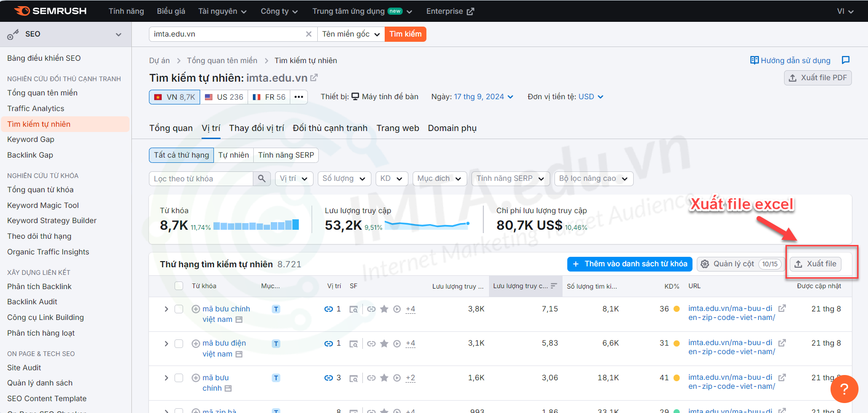Switch to the 'Tổng quan' tab
The image size is (868, 413).
[x=171, y=128]
